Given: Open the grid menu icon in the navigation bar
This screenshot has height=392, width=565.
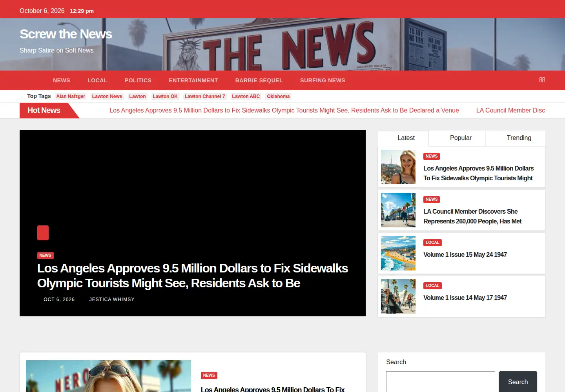Looking at the screenshot, I should 542,80.
